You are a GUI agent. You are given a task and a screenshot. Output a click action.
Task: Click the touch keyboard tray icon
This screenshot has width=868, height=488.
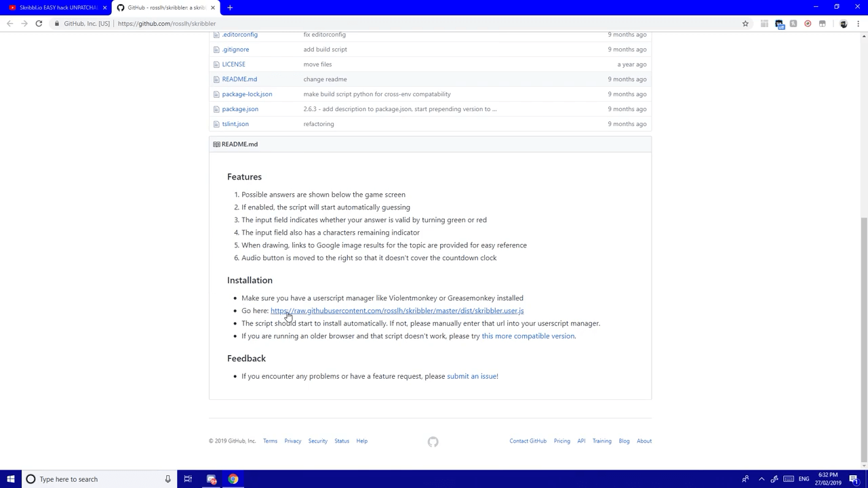[x=789, y=479]
